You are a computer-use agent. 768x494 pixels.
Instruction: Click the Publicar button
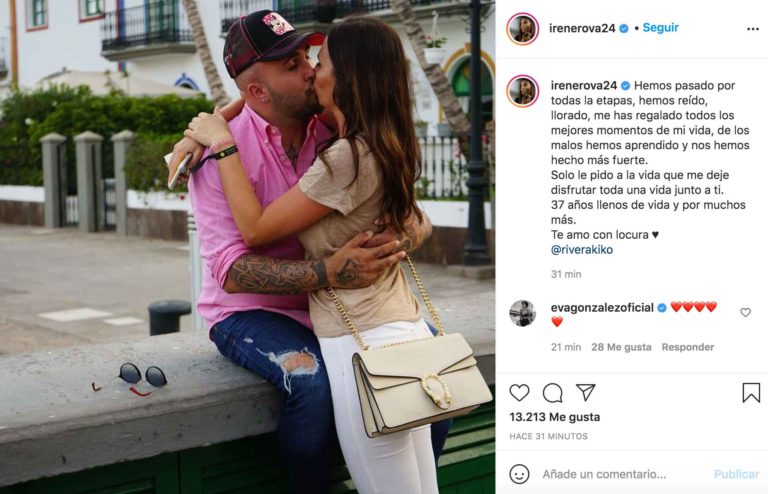tap(736, 474)
